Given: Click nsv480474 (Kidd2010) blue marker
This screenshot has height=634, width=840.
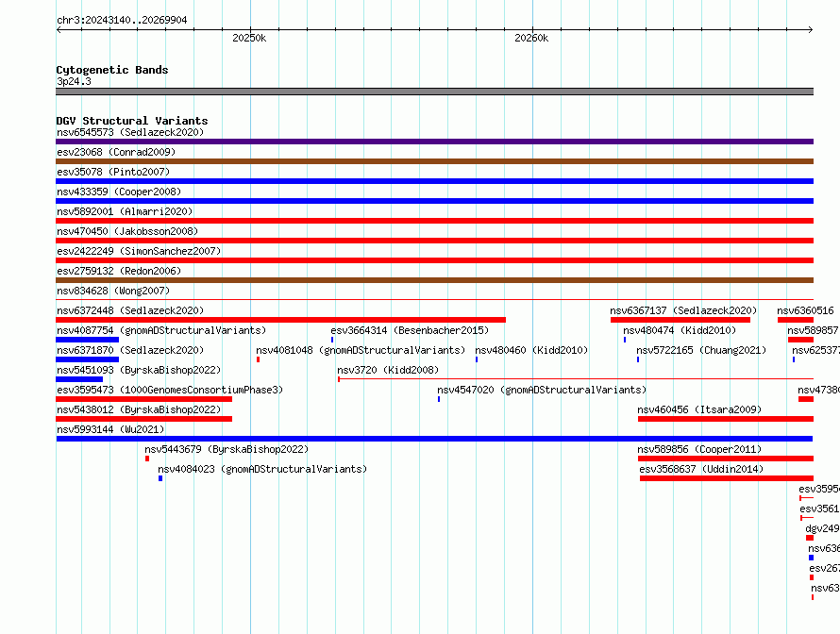Looking at the screenshot, I should pyautogui.click(x=625, y=340).
